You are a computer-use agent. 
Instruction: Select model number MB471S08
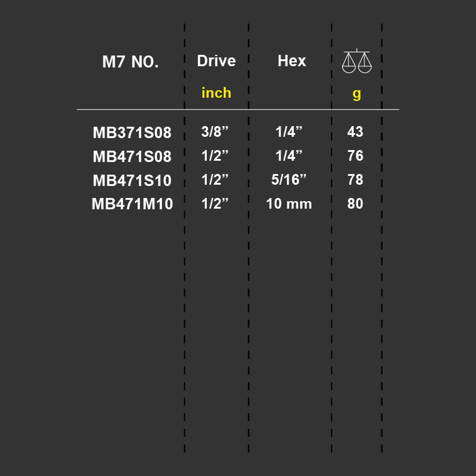132,157
